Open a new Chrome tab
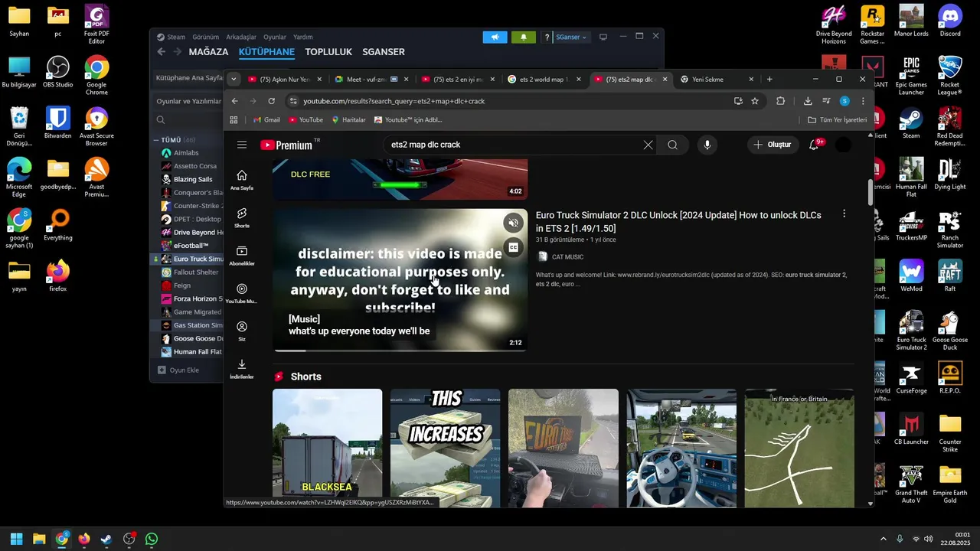 pos(769,79)
